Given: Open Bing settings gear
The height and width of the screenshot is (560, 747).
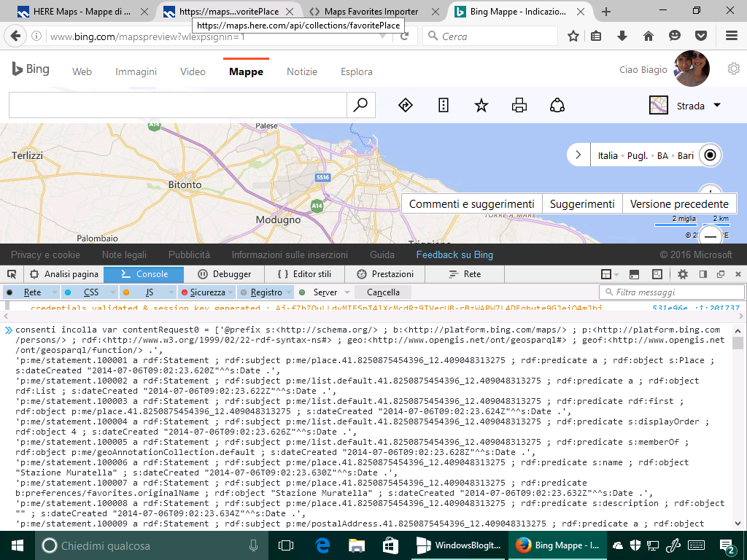Looking at the screenshot, I should click(x=734, y=69).
